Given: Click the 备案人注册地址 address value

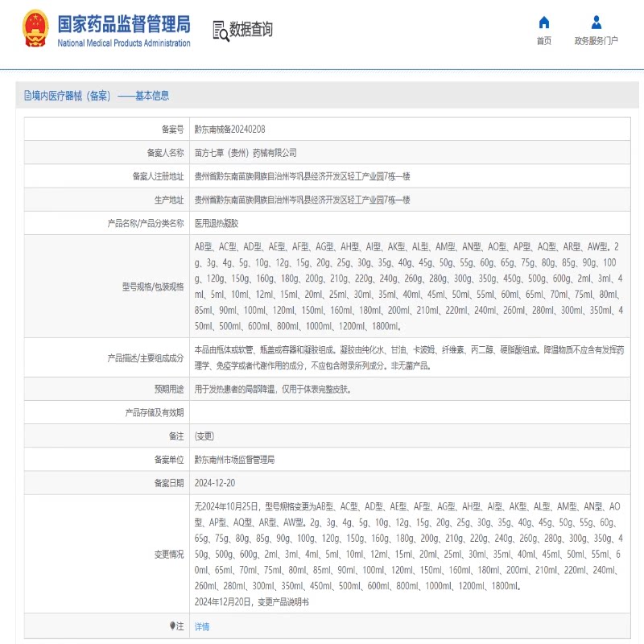Looking at the screenshot, I should [x=303, y=176].
